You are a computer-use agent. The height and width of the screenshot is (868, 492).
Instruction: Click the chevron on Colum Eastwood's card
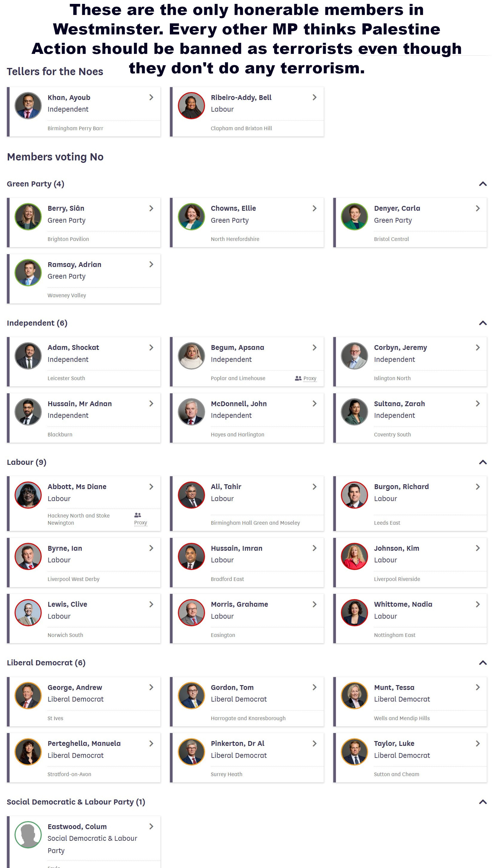(151, 826)
